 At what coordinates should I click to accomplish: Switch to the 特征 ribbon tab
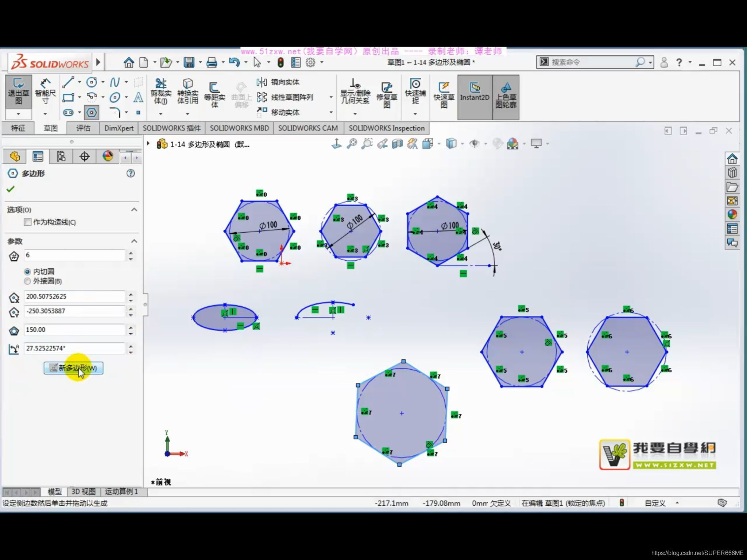tap(18, 128)
